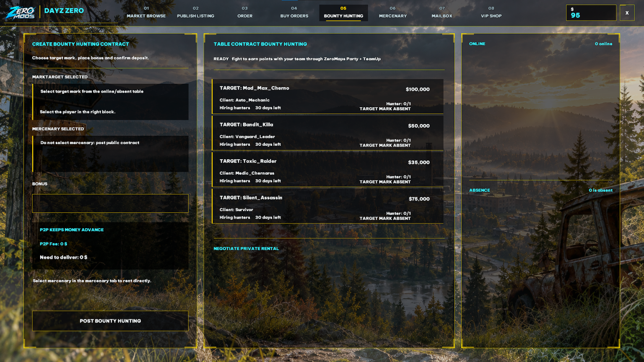Click 'Client: Vanguard_Leader' text
This screenshot has width=644, height=362.
247,137
